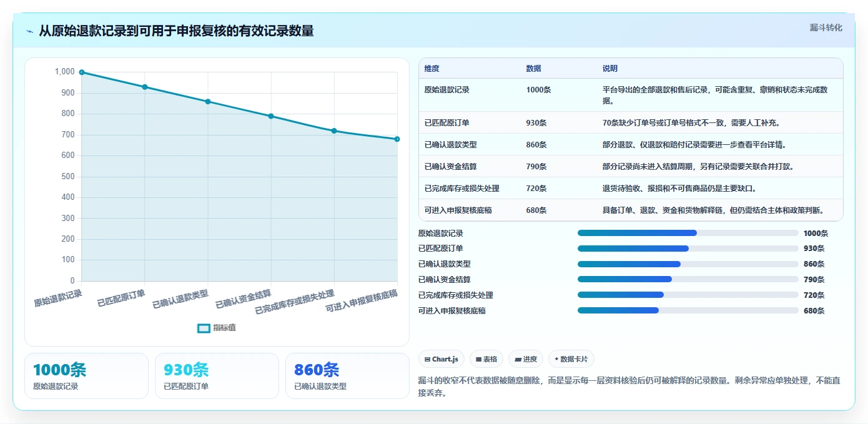Select the 930条 cell in the table
868x424 pixels.
536,123
